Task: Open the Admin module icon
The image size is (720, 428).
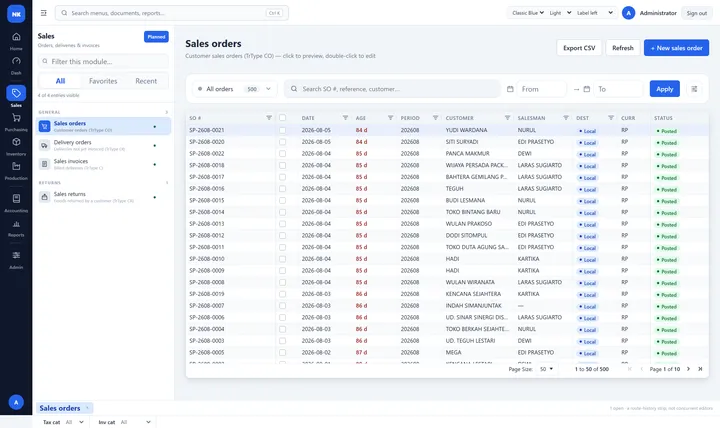Action: (16, 255)
